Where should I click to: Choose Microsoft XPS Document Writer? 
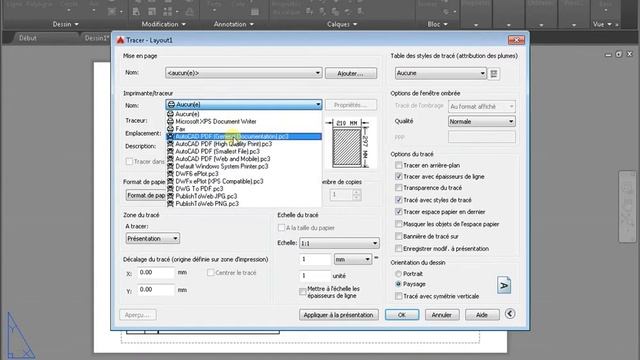244,121
